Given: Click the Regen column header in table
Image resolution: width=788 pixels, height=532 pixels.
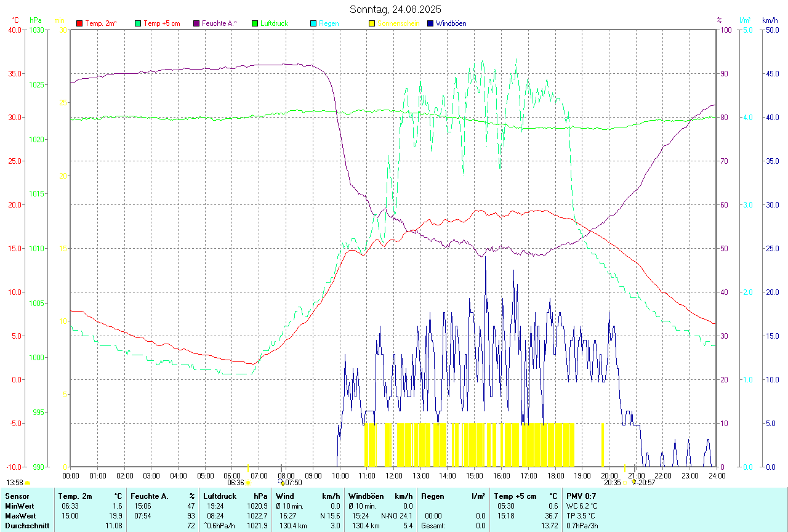Looking at the screenshot, I should [x=433, y=496].
